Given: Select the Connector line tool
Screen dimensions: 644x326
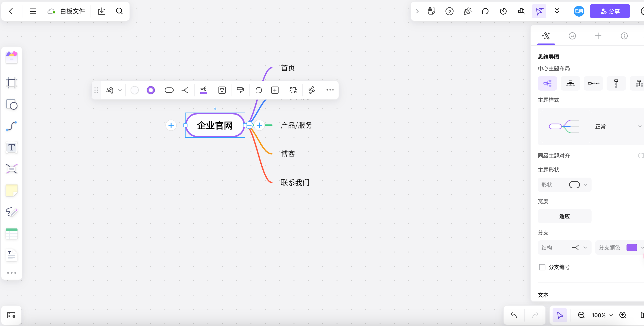Looking at the screenshot, I should pyautogui.click(x=11, y=126).
